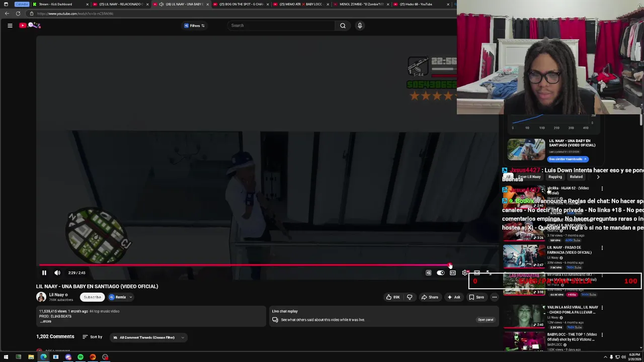Viewport: 644px width, 362px height.
Task: Mute the video volume speaker icon
Action: pos(57,273)
